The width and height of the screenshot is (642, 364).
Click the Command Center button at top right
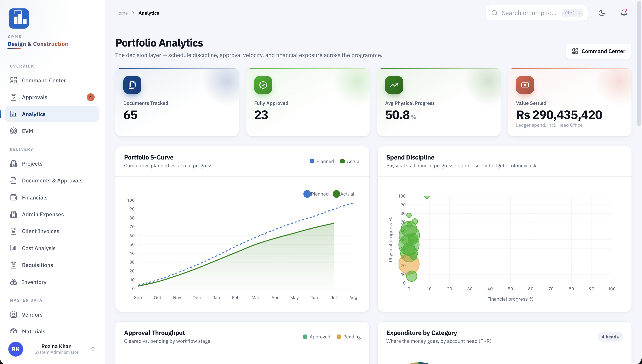point(598,51)
